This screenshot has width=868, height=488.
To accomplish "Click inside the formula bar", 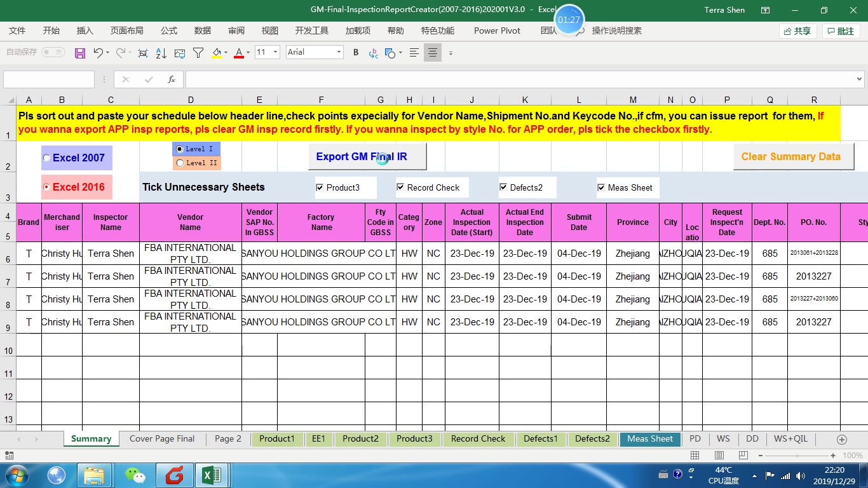I will pos(445,79).
